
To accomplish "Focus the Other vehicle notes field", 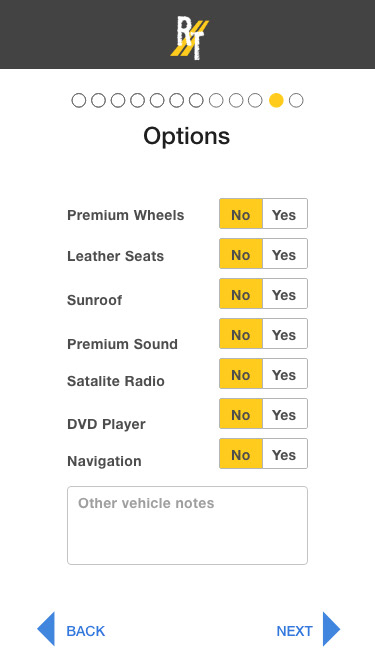I will coord(187,525).
